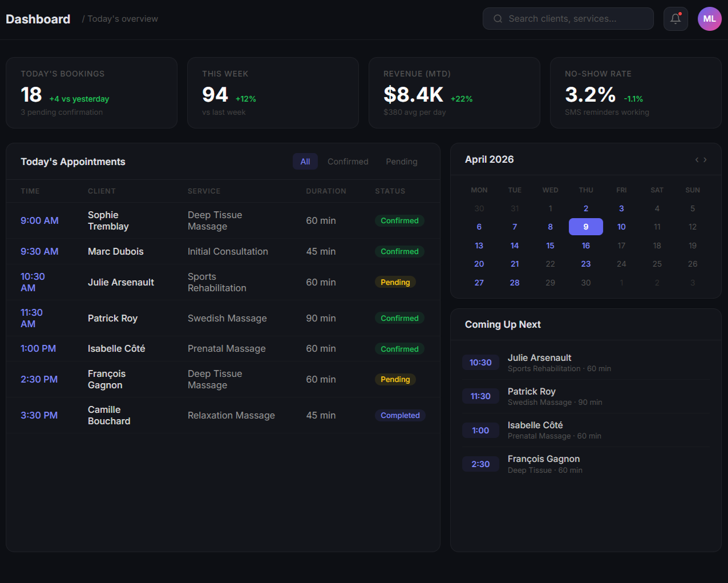This screenshot has height=583, width=728.
Task: Click the highlighted date 9 on the calendar
Action: point(585,227)
